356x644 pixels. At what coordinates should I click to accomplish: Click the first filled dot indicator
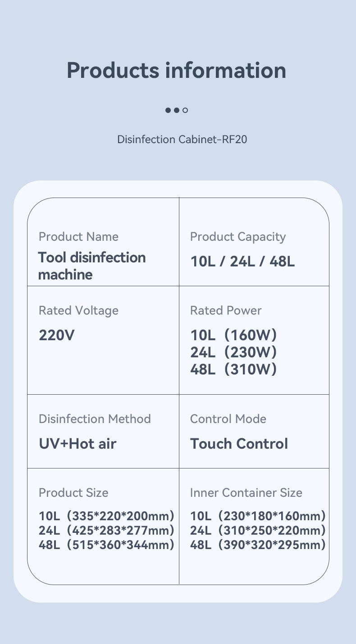click(168, 110)
